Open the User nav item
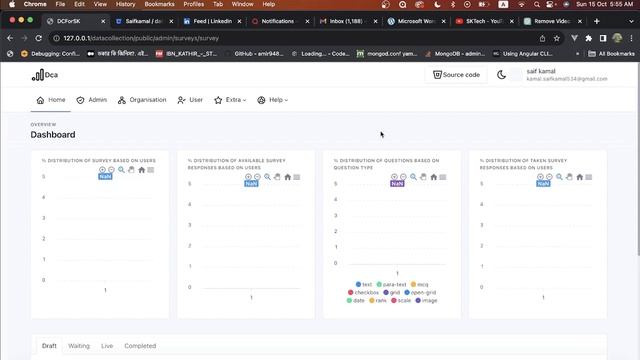 tap(190, 100)
